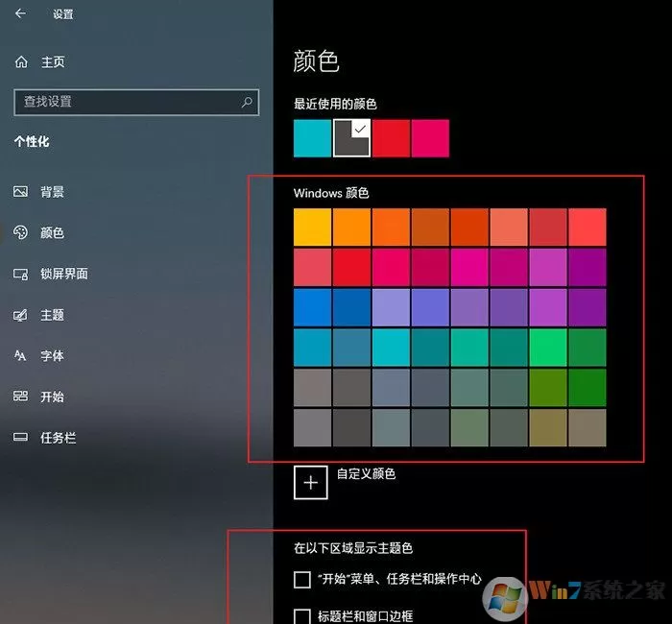Click the 任务栏 bar icon
The width and height of the screenshot is (672, 624).
(x=20, y=437)
